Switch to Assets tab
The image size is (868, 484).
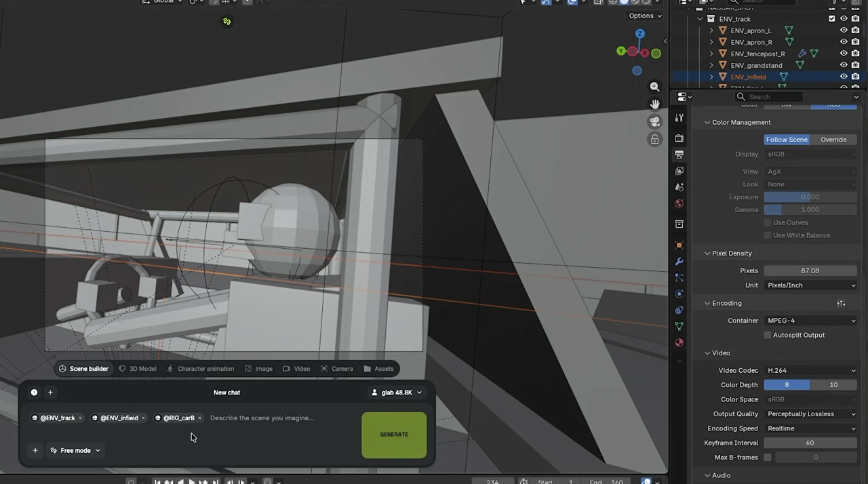378,369
